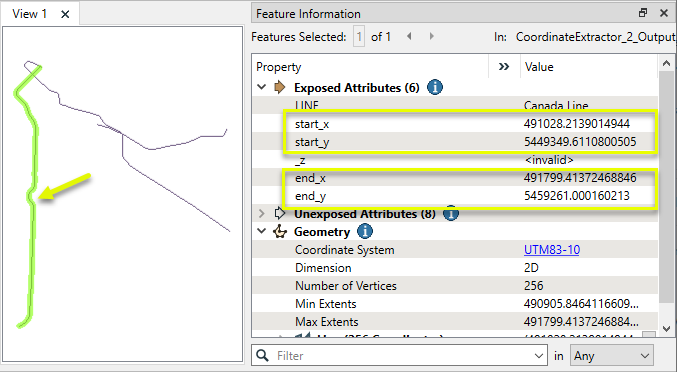The image size is (677, 372).
Task: Go to previous selected feature arrow
Action: [409, 37]
